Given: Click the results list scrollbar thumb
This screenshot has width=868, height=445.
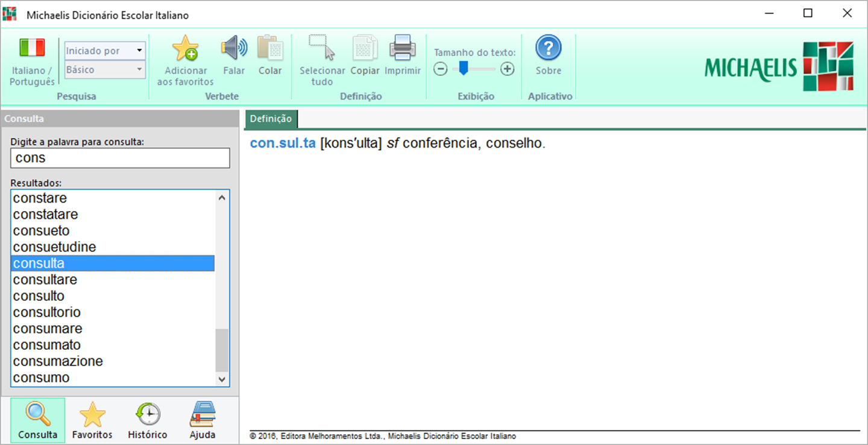Looking at the screenshot, I should [222, 350].
